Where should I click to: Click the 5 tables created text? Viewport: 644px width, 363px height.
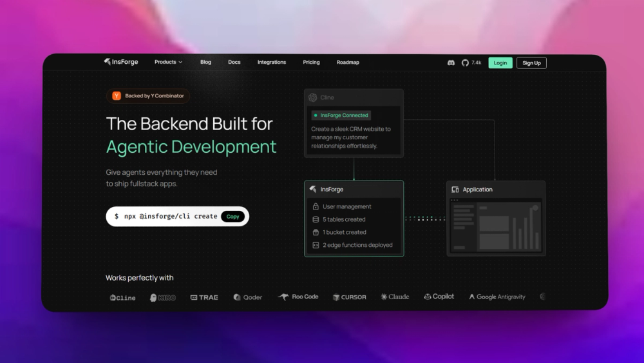click(x=344, y=219)
